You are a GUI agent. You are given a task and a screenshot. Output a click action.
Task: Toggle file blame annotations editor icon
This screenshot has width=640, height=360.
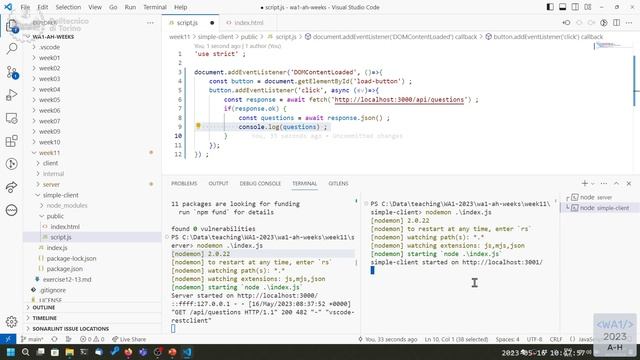coord(604,23)
